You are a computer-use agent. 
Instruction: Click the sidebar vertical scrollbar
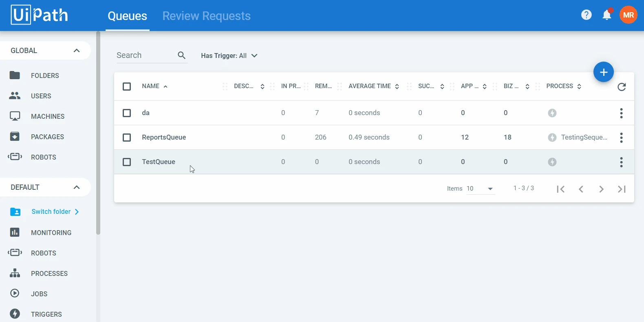(x=98, y=133)
